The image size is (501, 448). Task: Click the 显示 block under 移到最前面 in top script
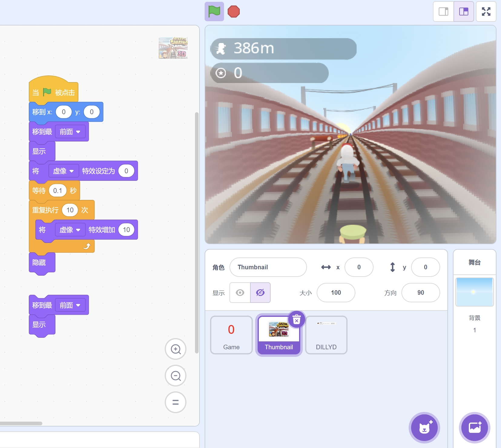tap(42, 151)
